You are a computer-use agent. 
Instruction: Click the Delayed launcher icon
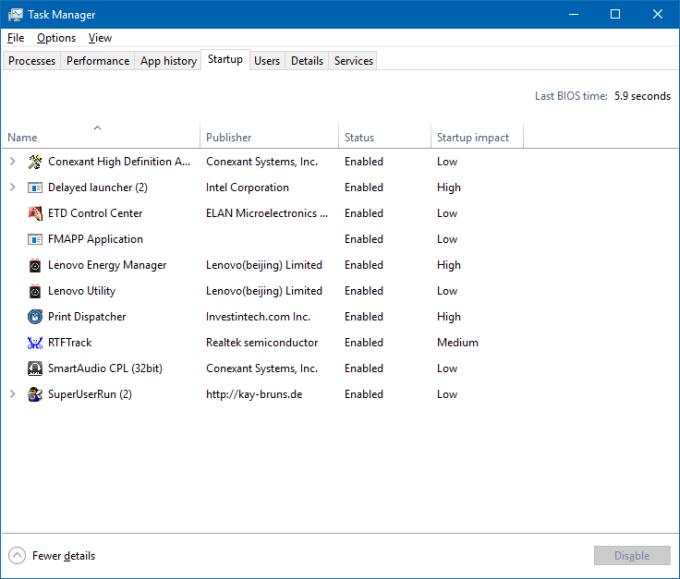tap(35, 188)
